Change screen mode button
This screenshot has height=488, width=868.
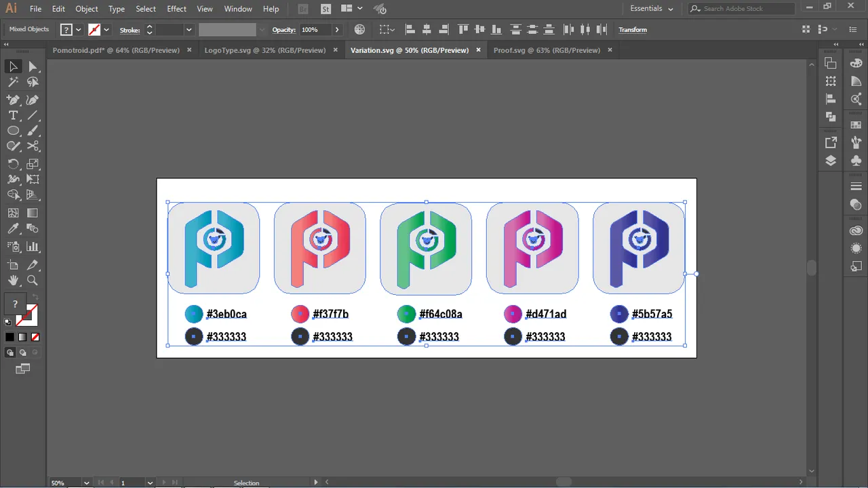click(23, 369)
